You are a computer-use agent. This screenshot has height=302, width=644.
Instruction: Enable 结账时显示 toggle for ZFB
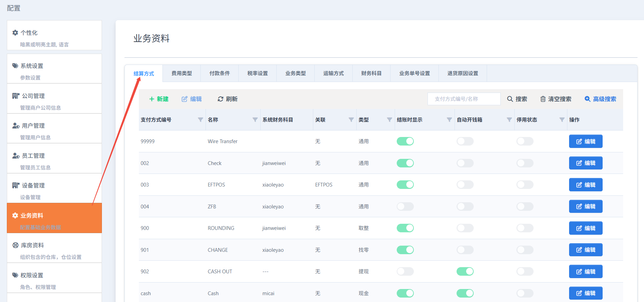coord(405,207)
